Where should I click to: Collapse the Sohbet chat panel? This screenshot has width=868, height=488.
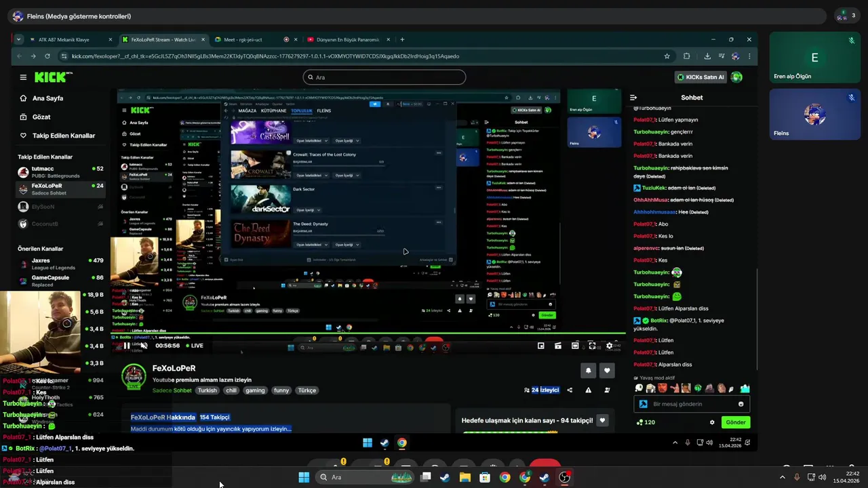[633, 98]
